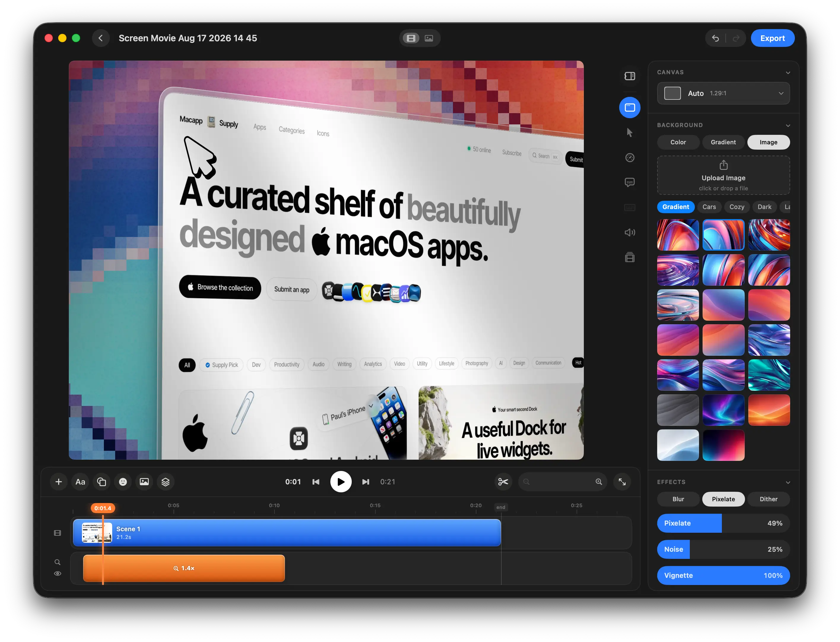
Task: Collapse the Effects section
Action: pos(788,482)
